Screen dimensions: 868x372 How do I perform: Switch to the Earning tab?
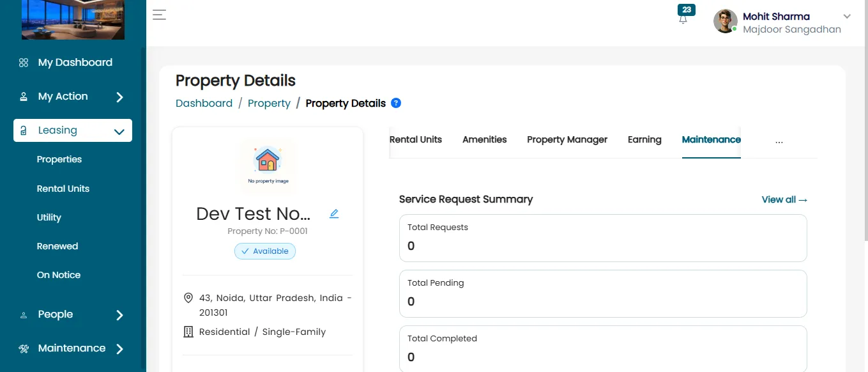pos(644,139)
